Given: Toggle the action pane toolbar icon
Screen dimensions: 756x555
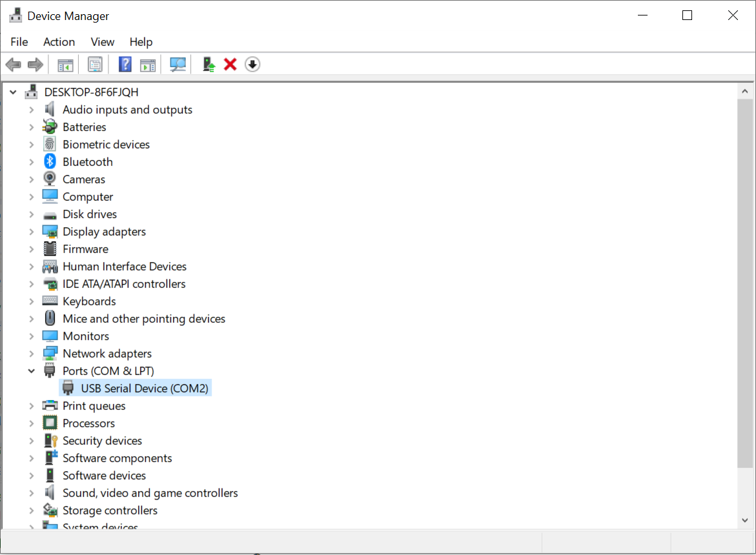Looking at the screenshot, I should 148,65.
